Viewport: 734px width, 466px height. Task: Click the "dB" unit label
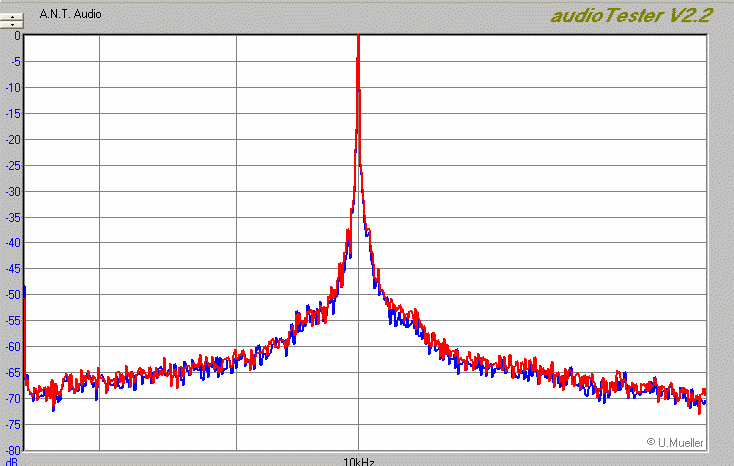point(12,462)
